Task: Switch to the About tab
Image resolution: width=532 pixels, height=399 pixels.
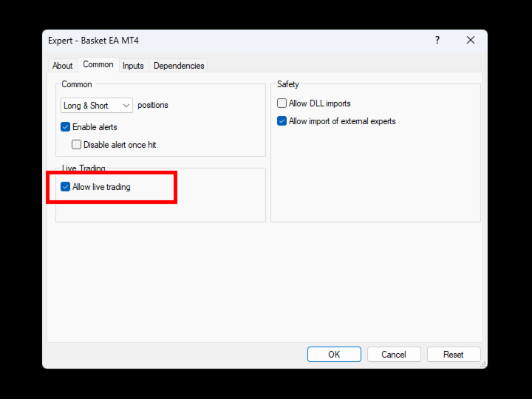Action: pyautogui.click(x=62, y=66)
